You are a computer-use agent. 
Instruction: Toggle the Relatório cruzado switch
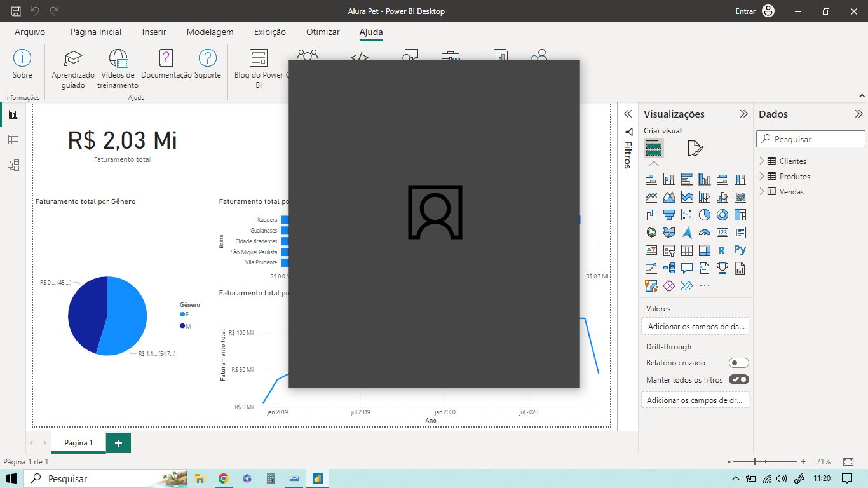[x=739, y=363]
